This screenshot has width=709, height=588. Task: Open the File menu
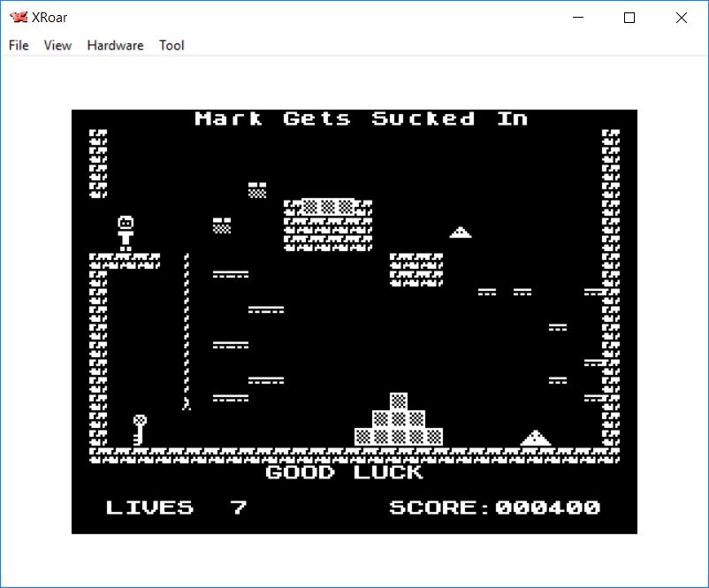click(19, 45)
